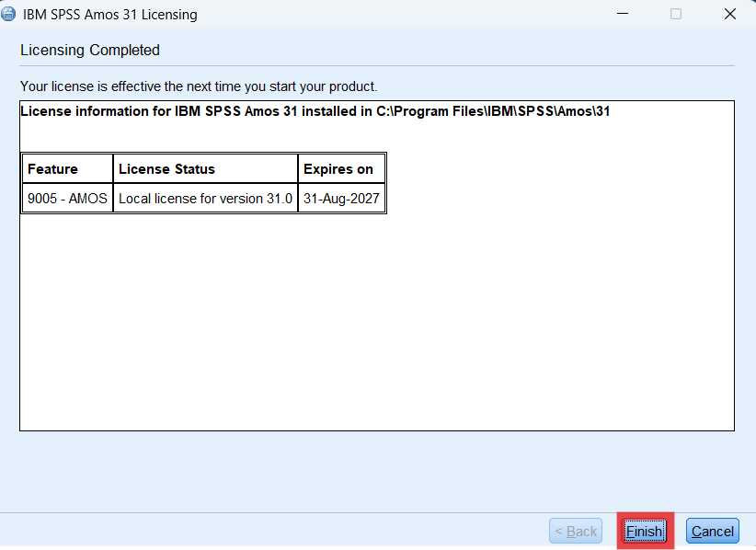756x550 pixels.
Task: Click the license information bold heading line
Action: coord(315,111)
